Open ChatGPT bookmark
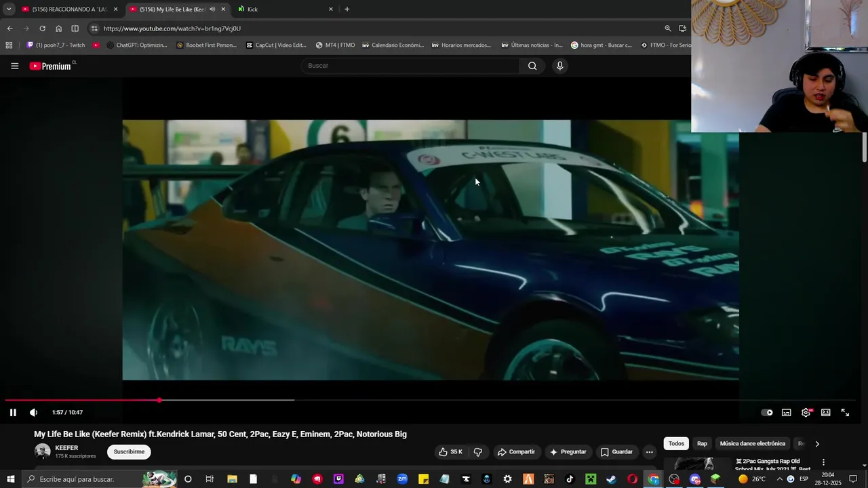This screenshot has width=868, height=488. (137, 45)
